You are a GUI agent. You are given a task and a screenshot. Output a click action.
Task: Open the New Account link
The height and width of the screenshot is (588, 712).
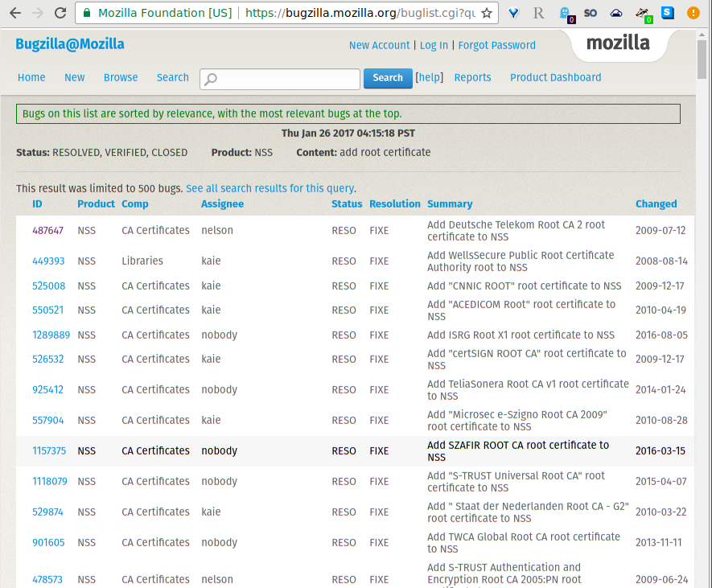tap(379, 45)
